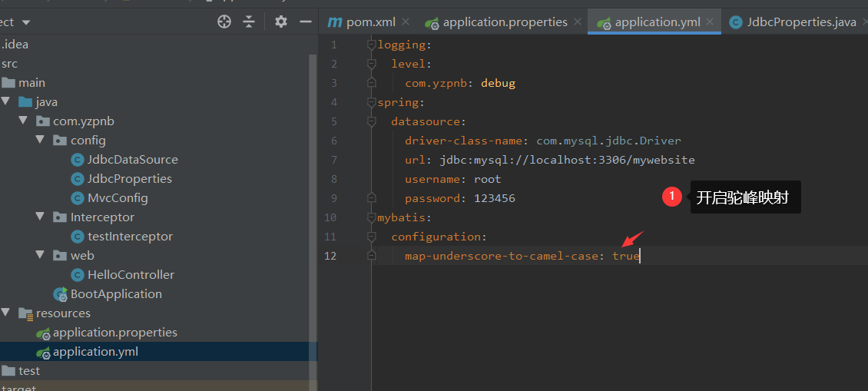Select the main folder in tree
Viewport: 868px width, 391px height.
point(31,82)
